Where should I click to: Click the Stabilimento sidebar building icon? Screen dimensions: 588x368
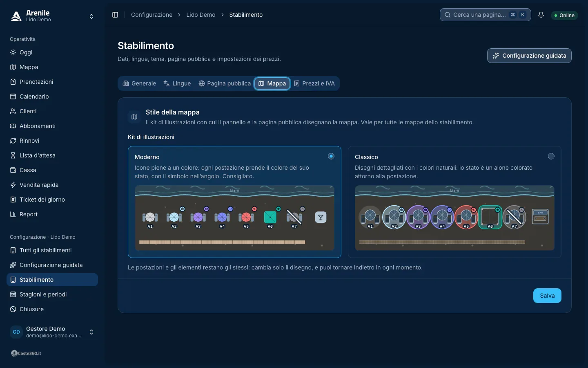(13, 280)
